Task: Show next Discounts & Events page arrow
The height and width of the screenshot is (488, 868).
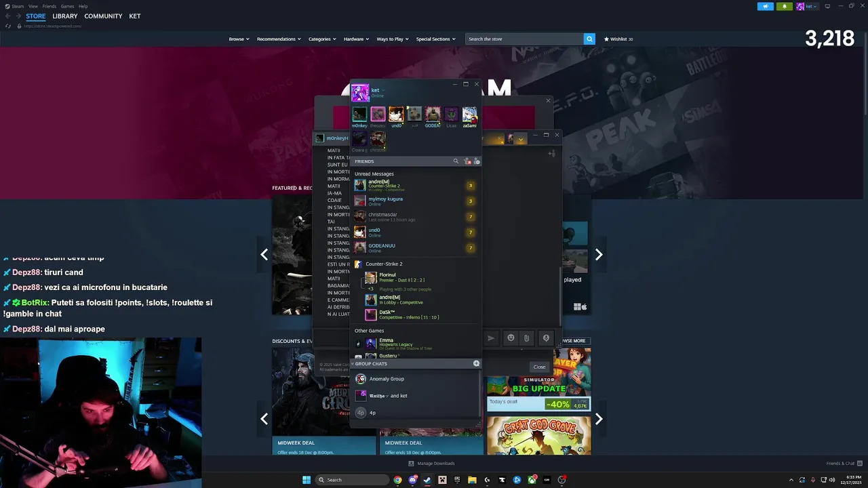Action: pyautogui.click(x=599, y=419)
